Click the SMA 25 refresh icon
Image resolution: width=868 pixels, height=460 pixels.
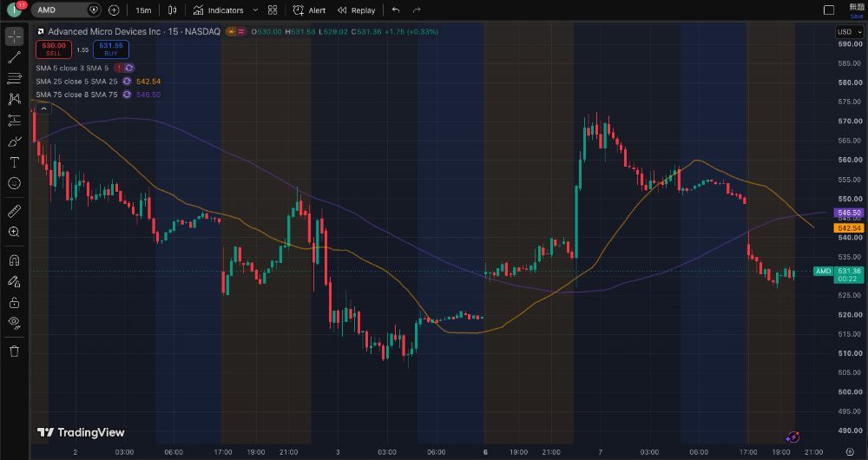tap(127, 82)
